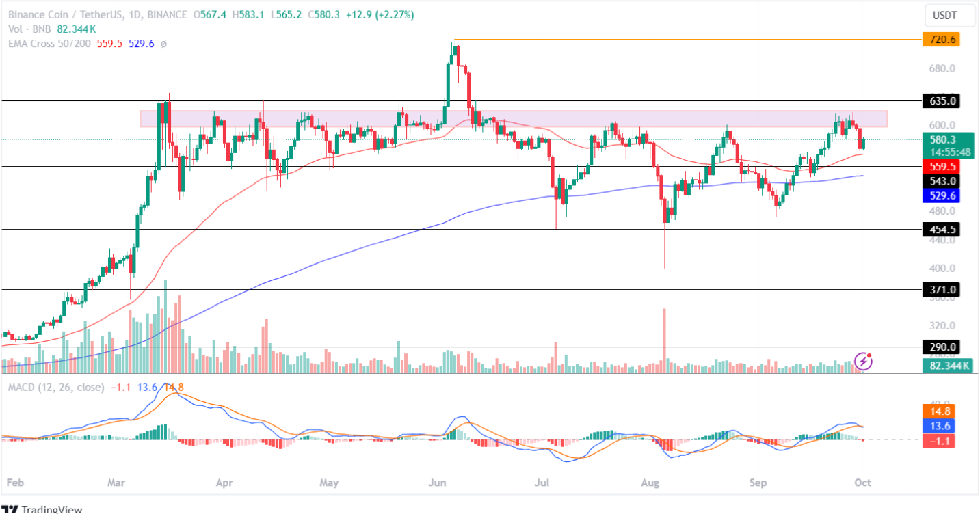Click the 400.0 price scale label
This screenshot has width=980, height=514.
coord(941,268)
